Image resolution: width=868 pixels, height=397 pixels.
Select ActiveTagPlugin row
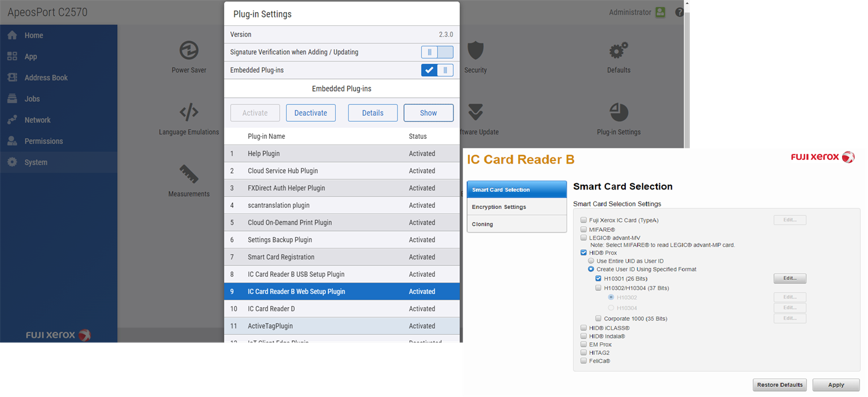click(342, 326)
